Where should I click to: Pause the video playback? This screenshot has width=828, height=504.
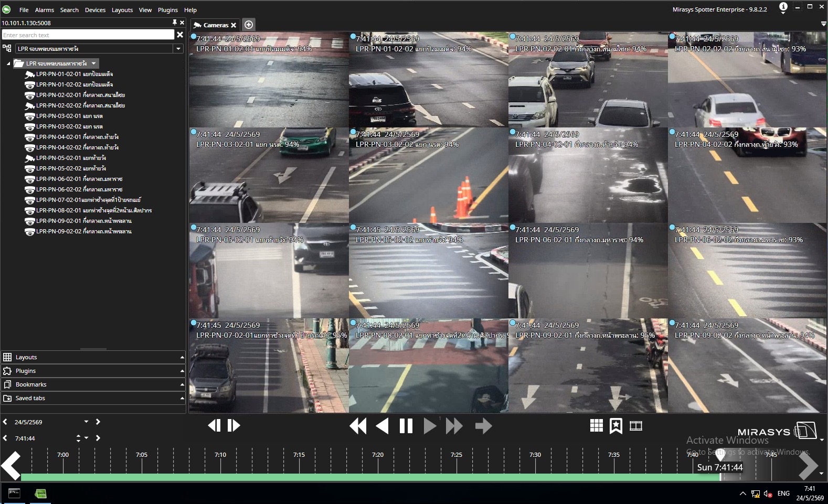(x=406, y=426)
